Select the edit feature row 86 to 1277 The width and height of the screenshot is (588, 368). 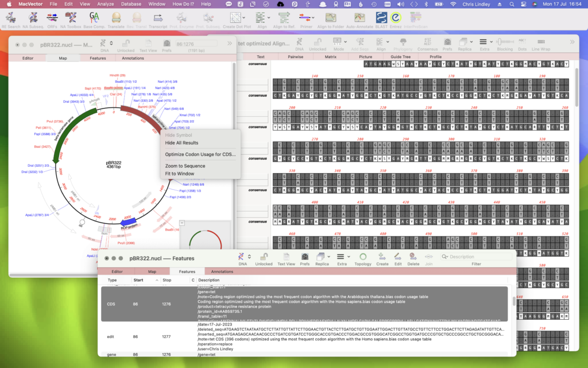[304, 337]
